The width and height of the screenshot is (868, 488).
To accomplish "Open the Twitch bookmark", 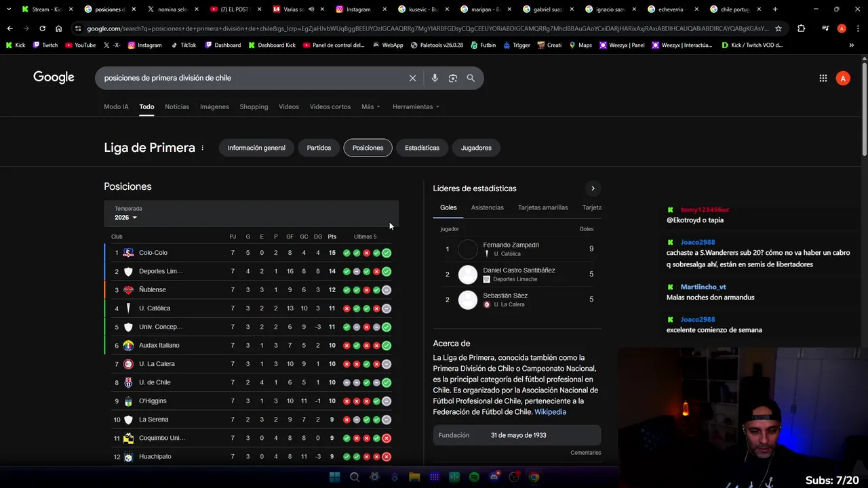I will pyautogui.click(x=45, y=45).
